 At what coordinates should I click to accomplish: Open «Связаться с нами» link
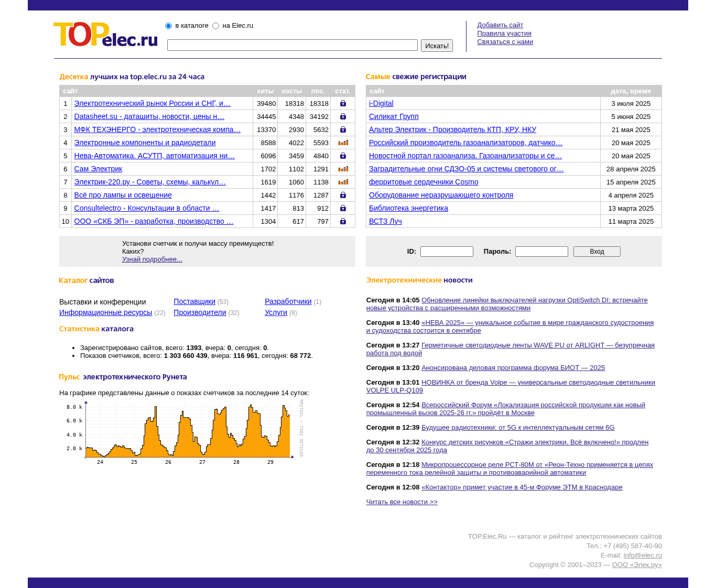coord(505,42)
